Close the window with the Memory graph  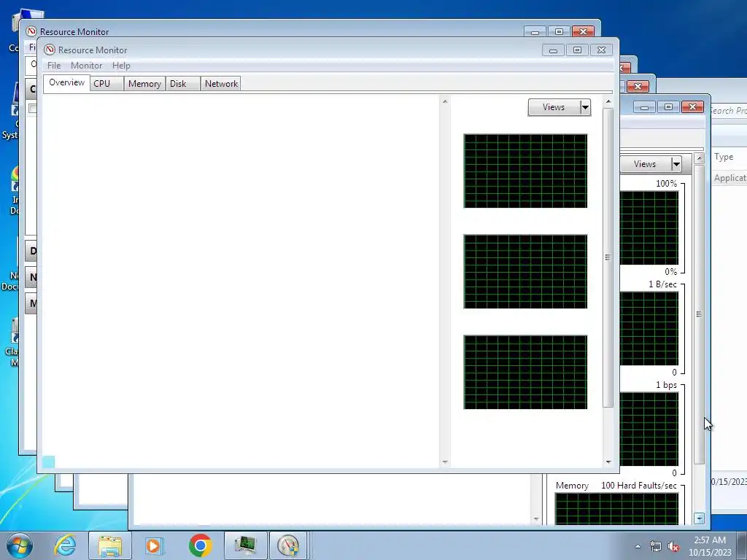693,107
